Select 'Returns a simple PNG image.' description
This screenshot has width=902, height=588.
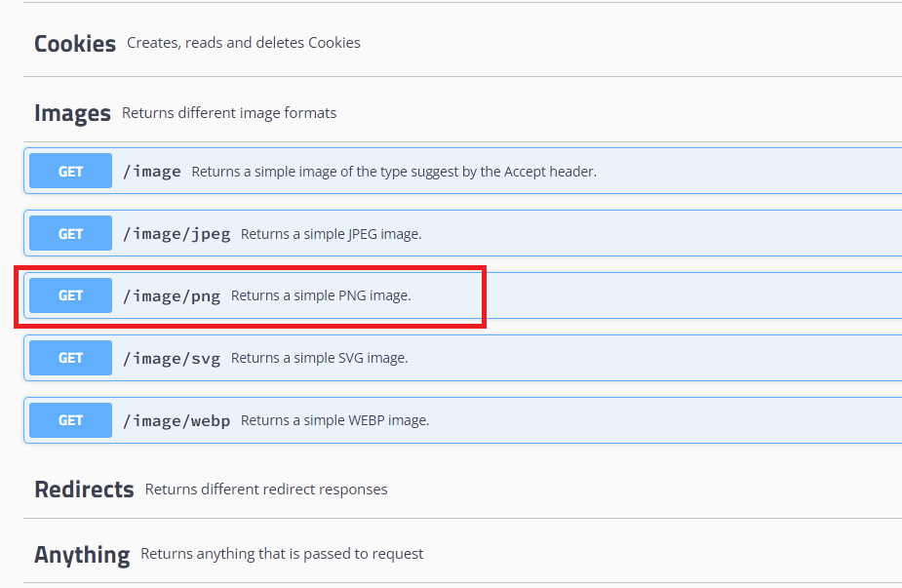pos(321,295)
